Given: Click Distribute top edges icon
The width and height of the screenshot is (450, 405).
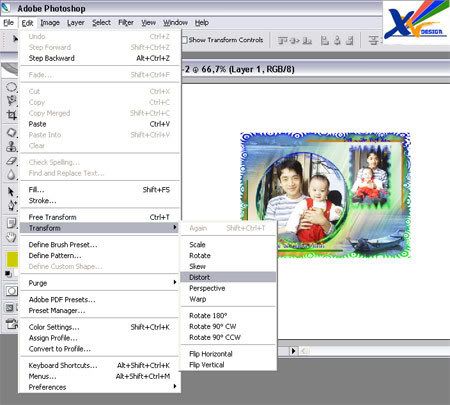Looking at the screenshot, I should click(x=373, y=40).
